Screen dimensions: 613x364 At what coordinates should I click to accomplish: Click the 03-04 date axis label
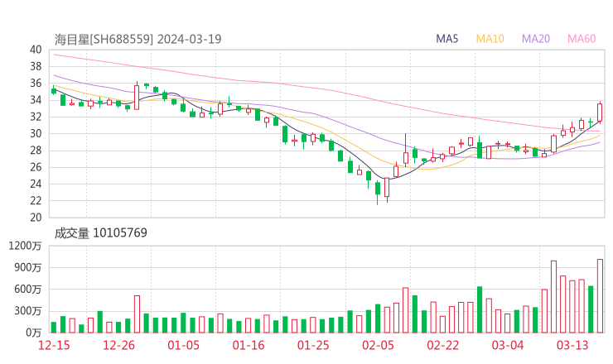(x=508, y=345)
